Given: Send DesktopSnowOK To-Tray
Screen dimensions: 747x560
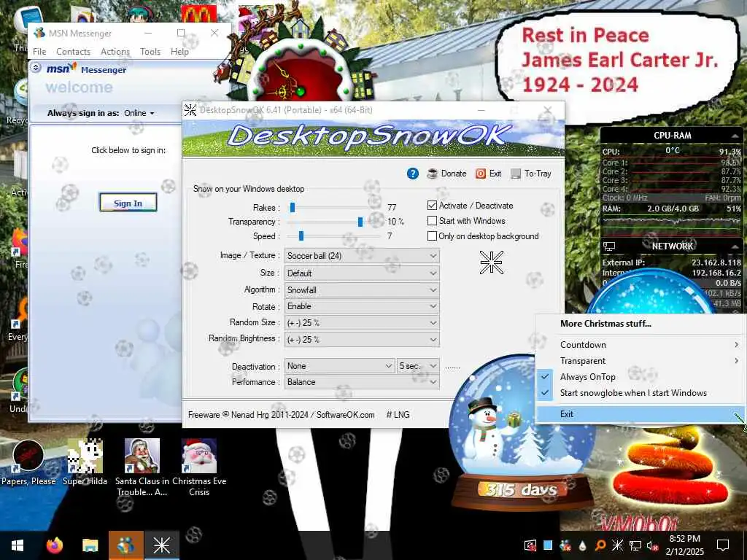Looking at the screenshot, I should tap(531, 174).
